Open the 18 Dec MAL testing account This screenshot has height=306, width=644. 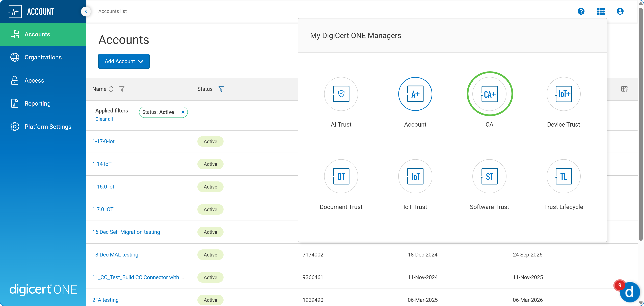115,255
